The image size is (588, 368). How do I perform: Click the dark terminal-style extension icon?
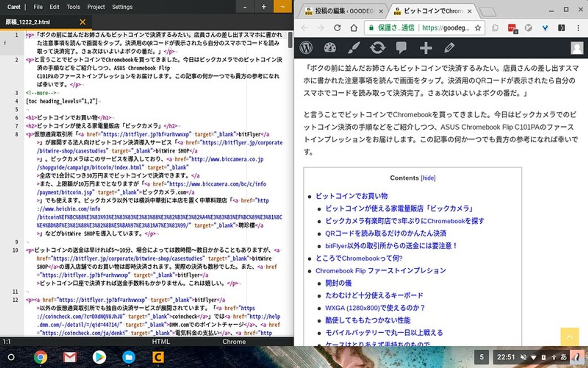coord(561,28)
